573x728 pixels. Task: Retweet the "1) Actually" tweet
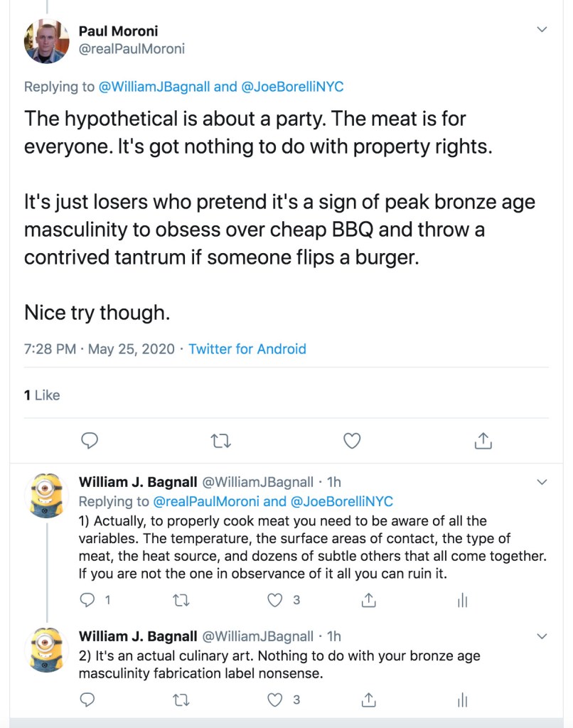tap(182, 601)
